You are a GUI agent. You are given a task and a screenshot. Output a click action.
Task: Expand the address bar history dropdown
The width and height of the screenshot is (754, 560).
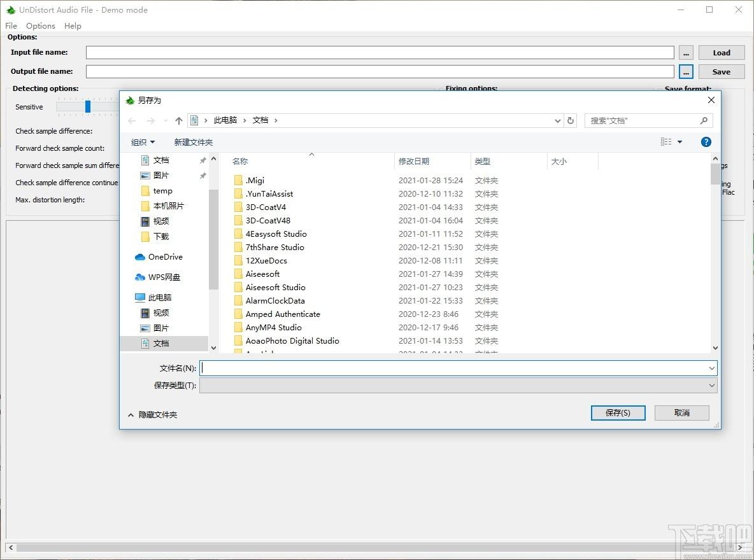pos(558,121)
